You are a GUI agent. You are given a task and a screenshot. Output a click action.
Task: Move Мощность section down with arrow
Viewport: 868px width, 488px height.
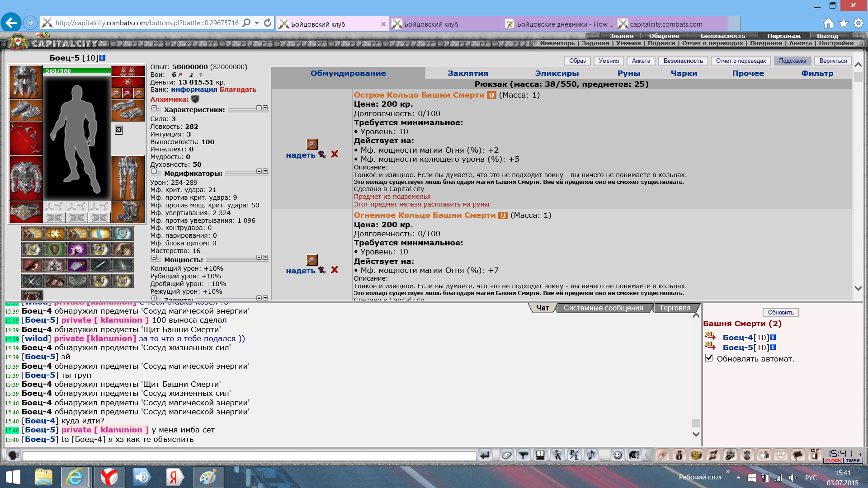tap(265, 258)
